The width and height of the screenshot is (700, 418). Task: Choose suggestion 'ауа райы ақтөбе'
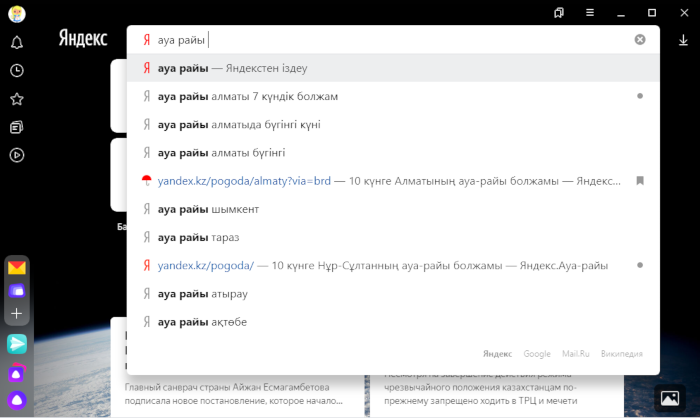(393, 322)
